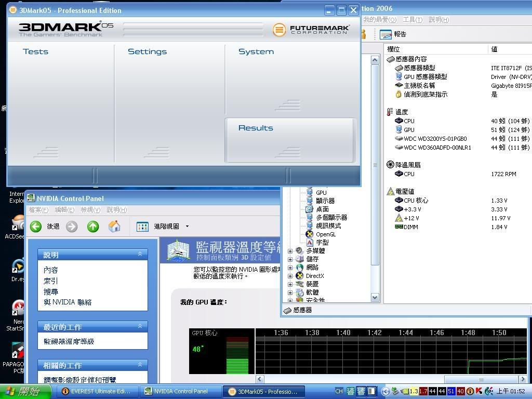
Task: Open the 工具(T) menu in EVEREST
Action: coord(412,20)
